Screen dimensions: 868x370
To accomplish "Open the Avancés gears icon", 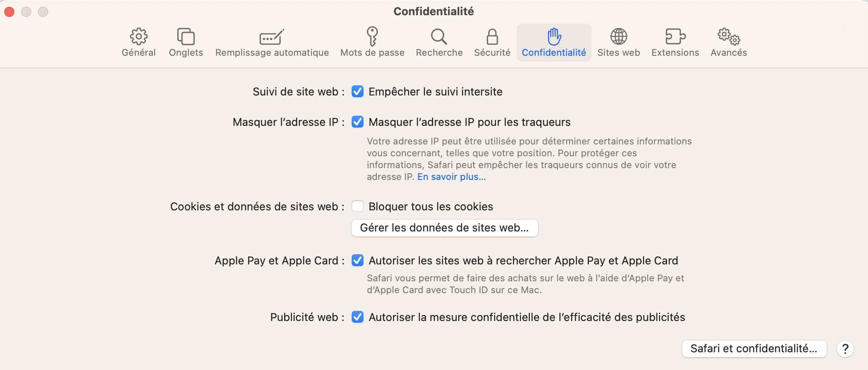I will tap(729, 37).
